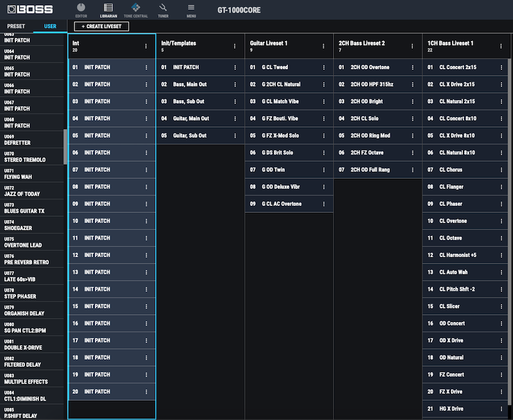Select user patch U071 FLYING WAH
The width and height of the screenshot is (513, 420).
31,174
